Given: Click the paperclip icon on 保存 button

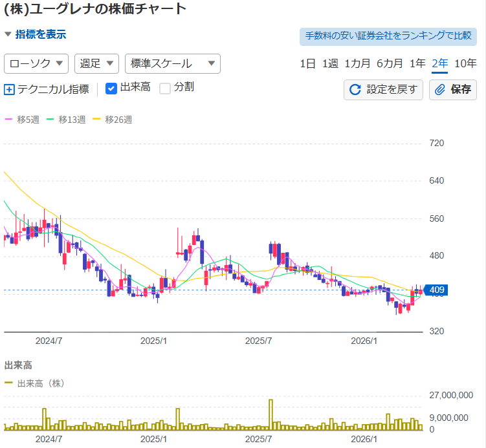Looking at the screenshot, I should [x=440, y=90].
